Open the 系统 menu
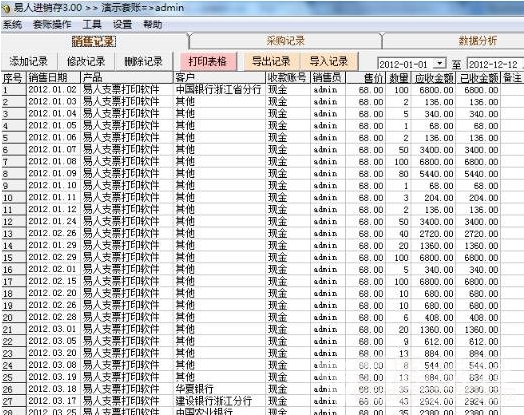 12,25
